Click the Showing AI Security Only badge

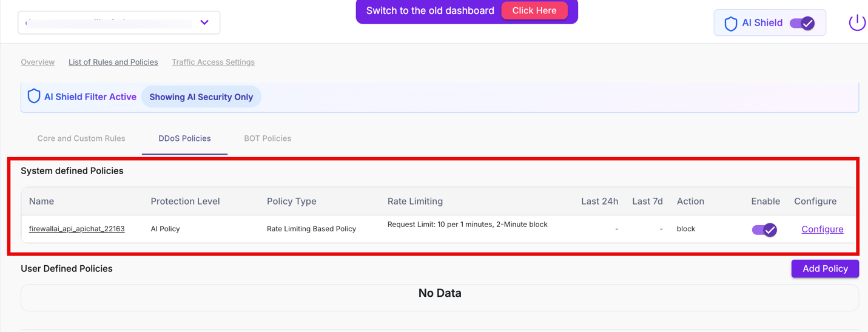[x=201, y=97]
